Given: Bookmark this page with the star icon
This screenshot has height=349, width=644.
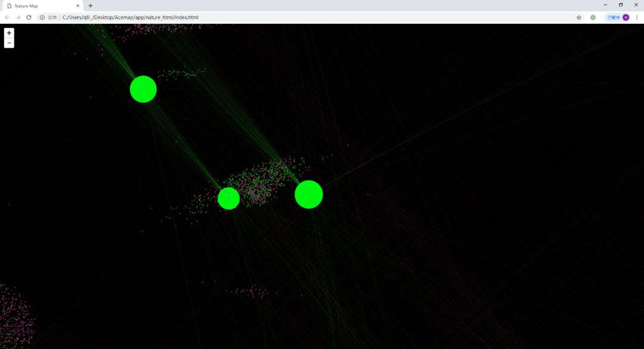Looking at the screenshot, I should coord(578,17).
